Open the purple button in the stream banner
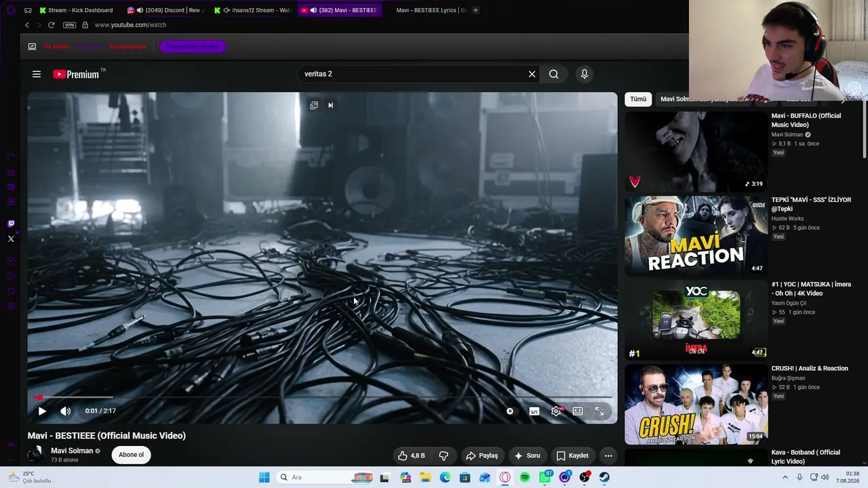 193,47
